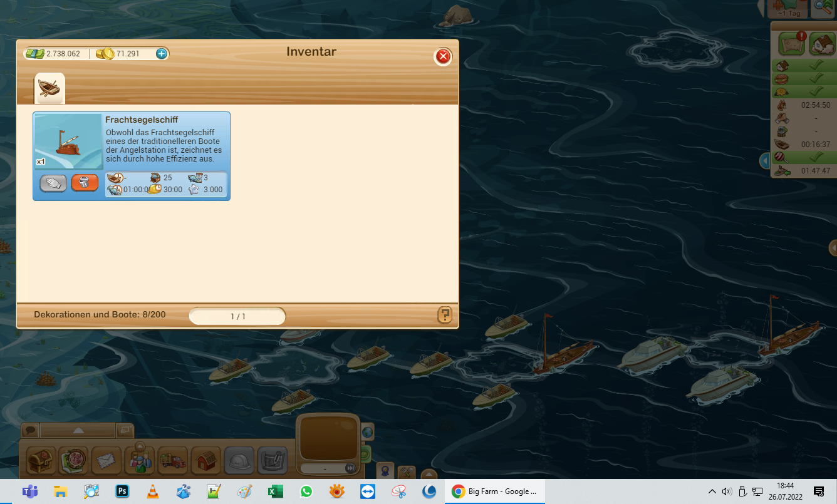The height and width of the screenshot is (504, 837).
Task: Switch to Big Farm Chrome taskbar window
Action: 495,491
